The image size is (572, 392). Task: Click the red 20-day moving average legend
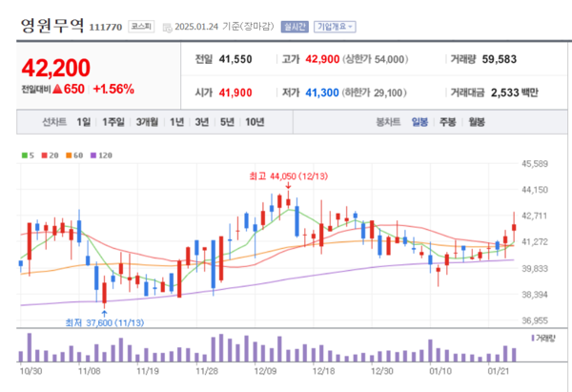point(48,155)
